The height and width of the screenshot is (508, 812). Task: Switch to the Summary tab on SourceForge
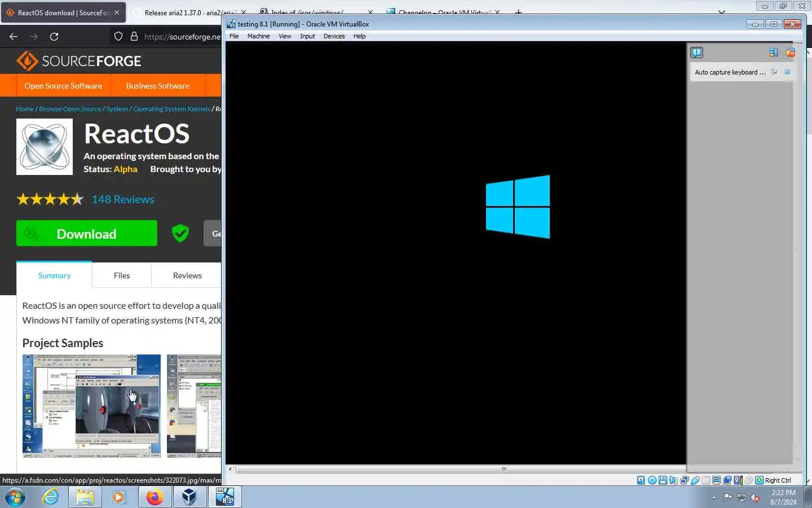point(54,275)
